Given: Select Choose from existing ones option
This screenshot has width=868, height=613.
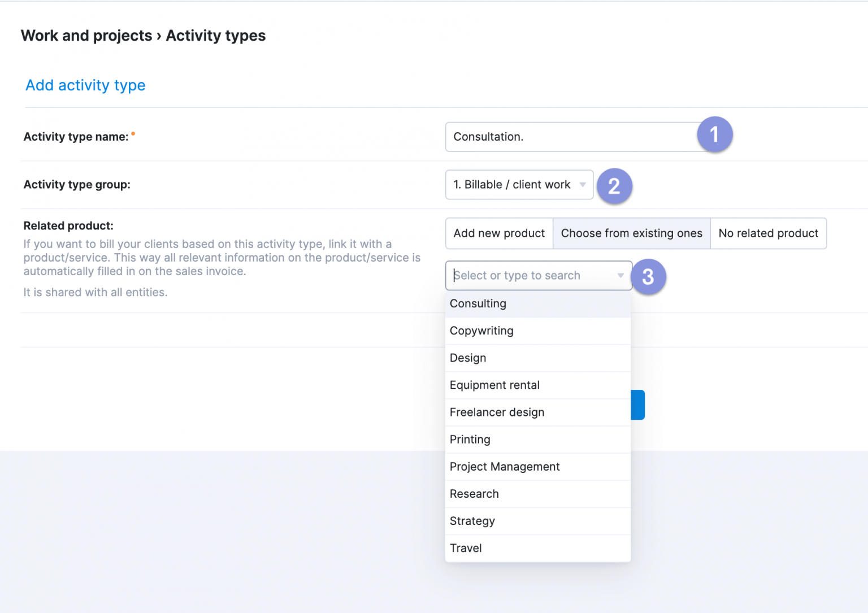Looking at the screenshot, I should [631, 233].
